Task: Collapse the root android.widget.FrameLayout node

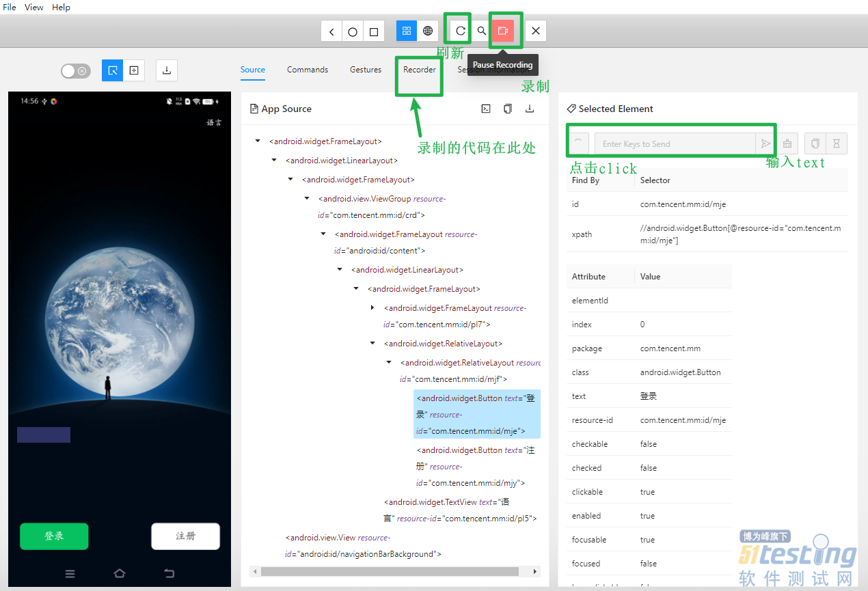Action: [x=258, y=141]
